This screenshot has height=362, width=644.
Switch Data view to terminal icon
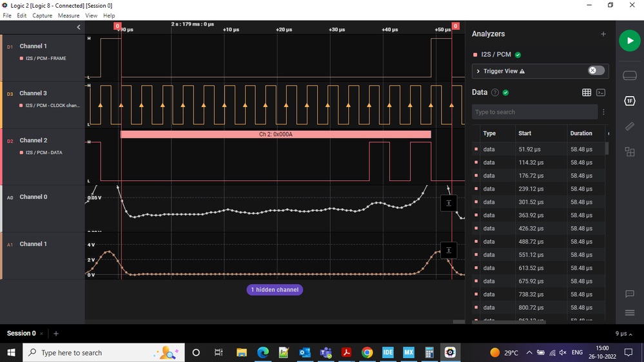[x=600, y=93]
